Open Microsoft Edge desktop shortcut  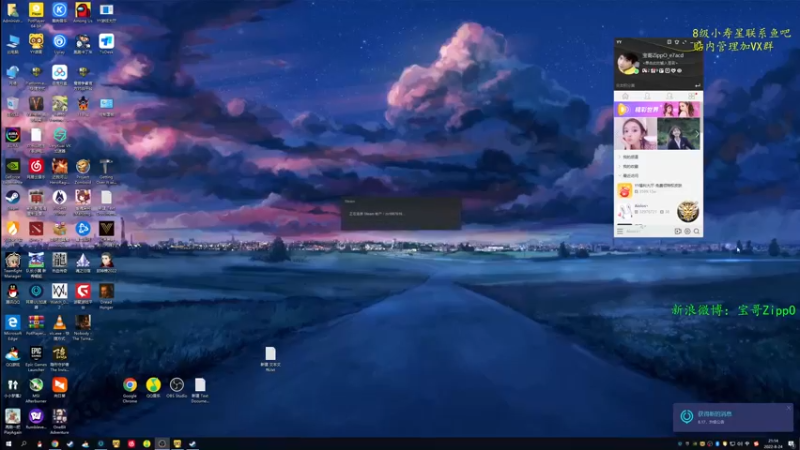pyautogui.click(x=12, y=327)
